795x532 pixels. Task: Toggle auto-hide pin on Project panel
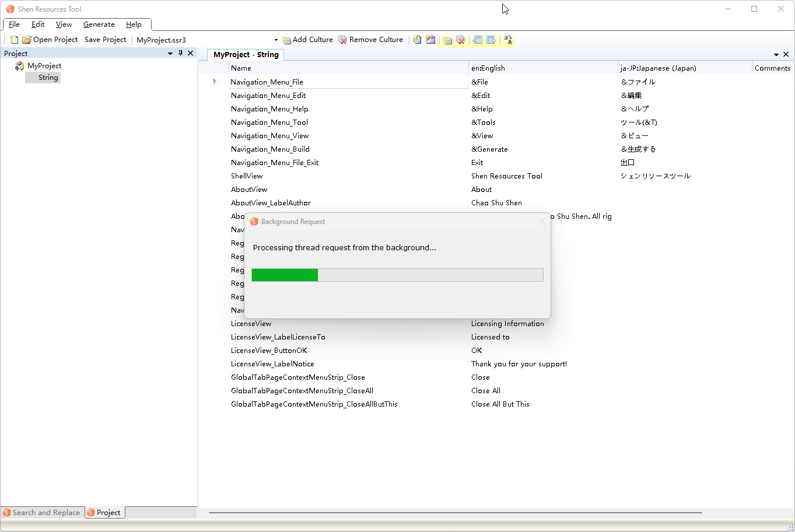coord(180,53)
